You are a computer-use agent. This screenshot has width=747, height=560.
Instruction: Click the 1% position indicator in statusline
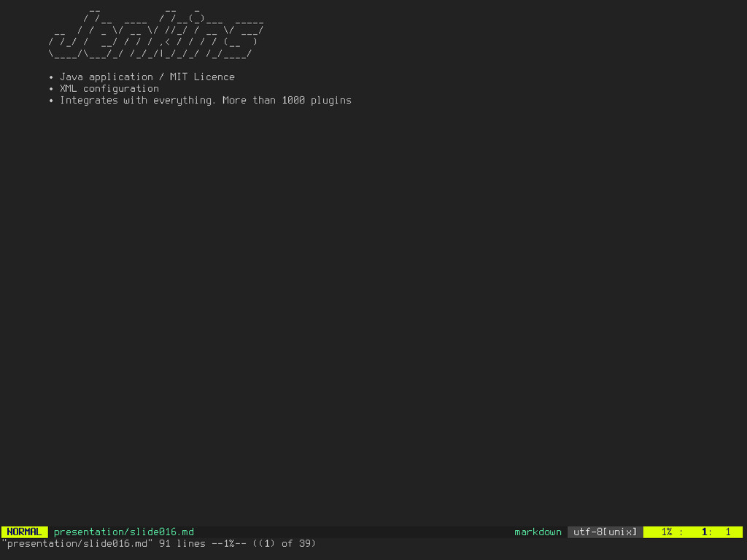click(x=667, y=532)
